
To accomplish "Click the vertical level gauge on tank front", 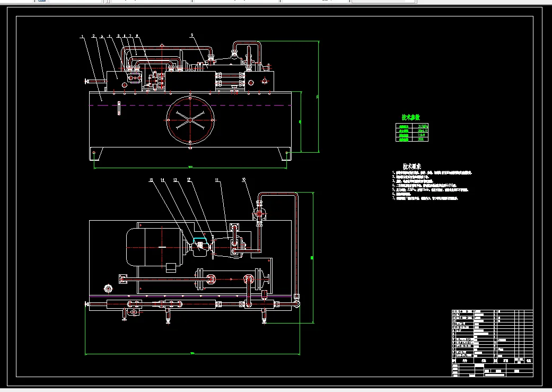I will coord(119,108).
